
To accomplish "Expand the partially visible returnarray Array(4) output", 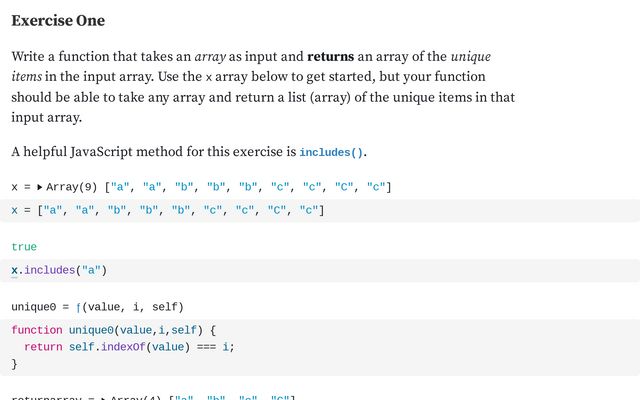I will pos(104,398).
